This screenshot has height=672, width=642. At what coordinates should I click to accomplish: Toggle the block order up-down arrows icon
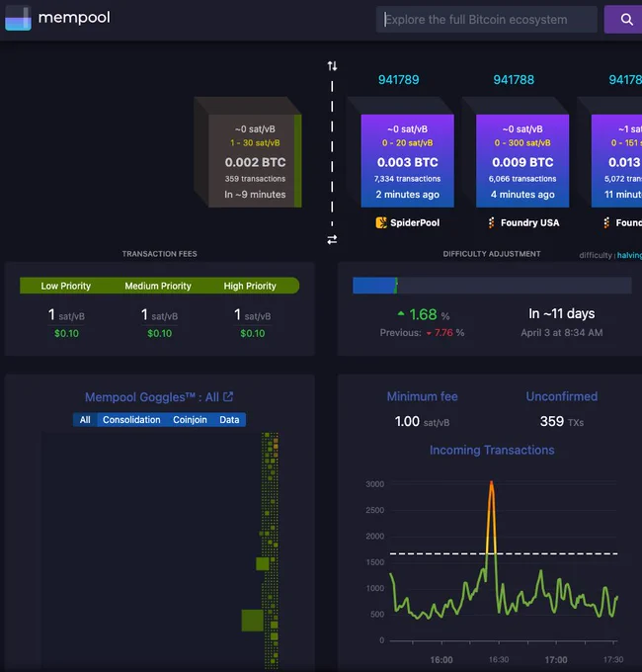332,66
